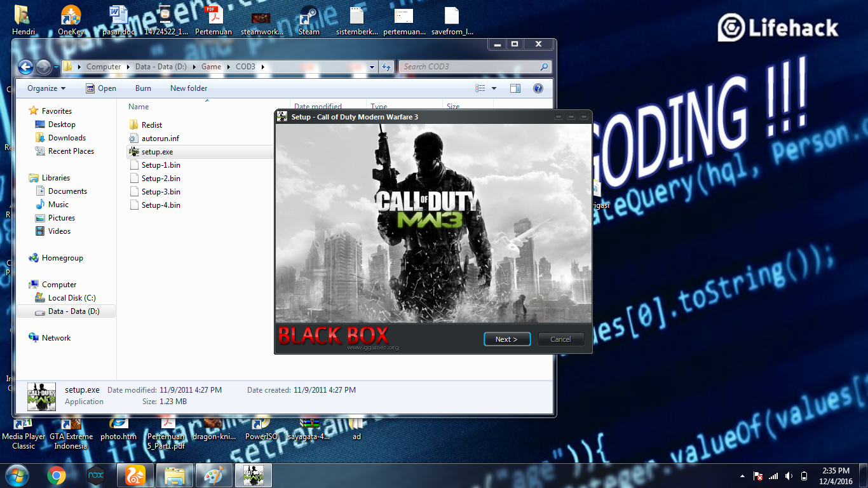
Task: Show hidden system tray icons
Action: point(742,476)
